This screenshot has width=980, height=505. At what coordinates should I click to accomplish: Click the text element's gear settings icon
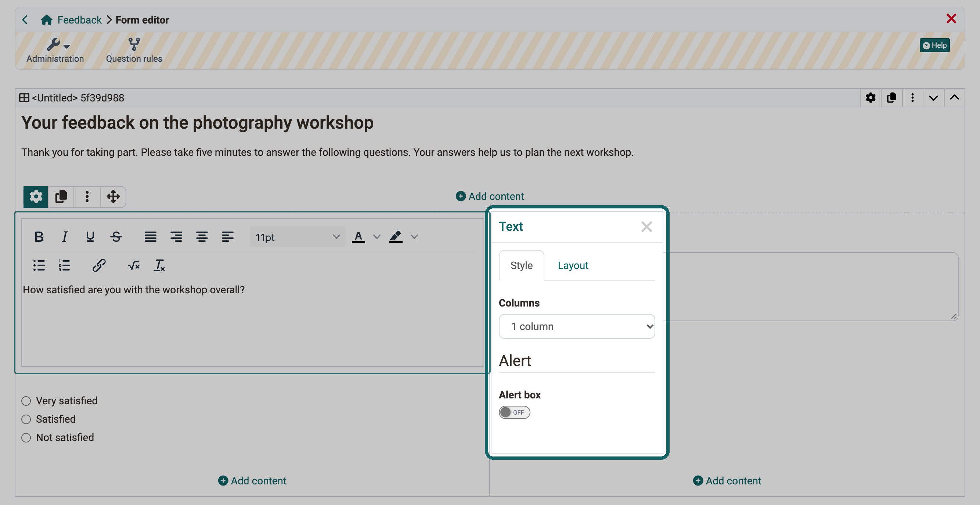36,197
